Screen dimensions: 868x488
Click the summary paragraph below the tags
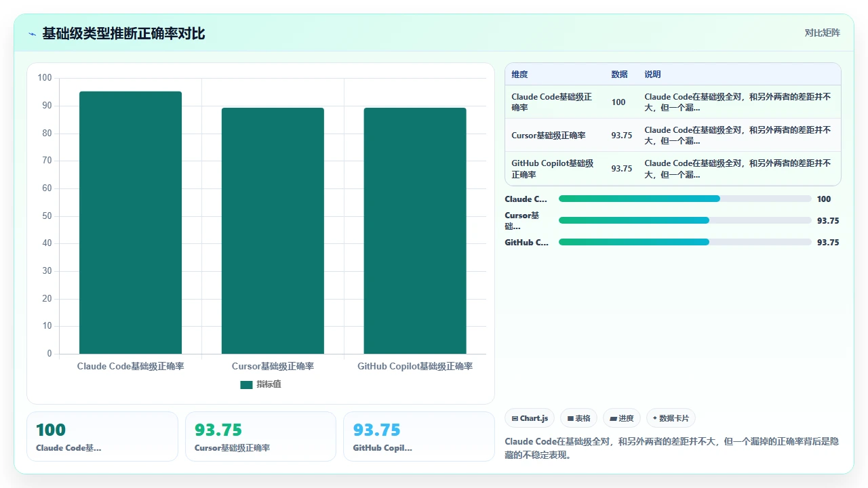pos(672,448)
